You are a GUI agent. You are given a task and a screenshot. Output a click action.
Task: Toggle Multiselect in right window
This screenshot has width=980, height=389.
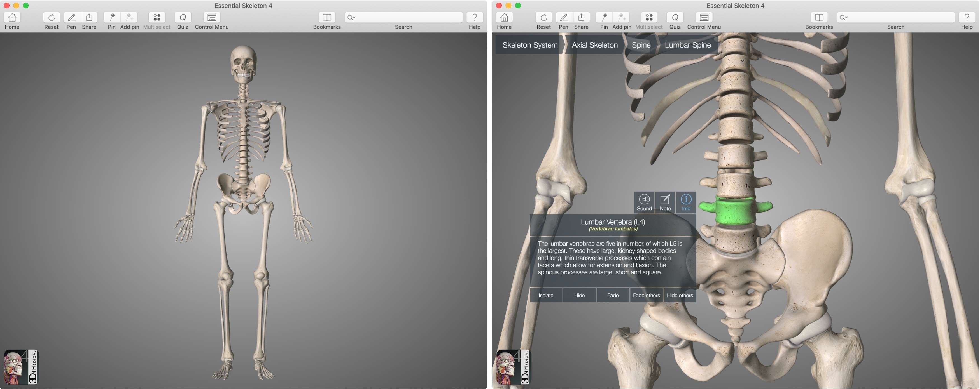point(649,17)
